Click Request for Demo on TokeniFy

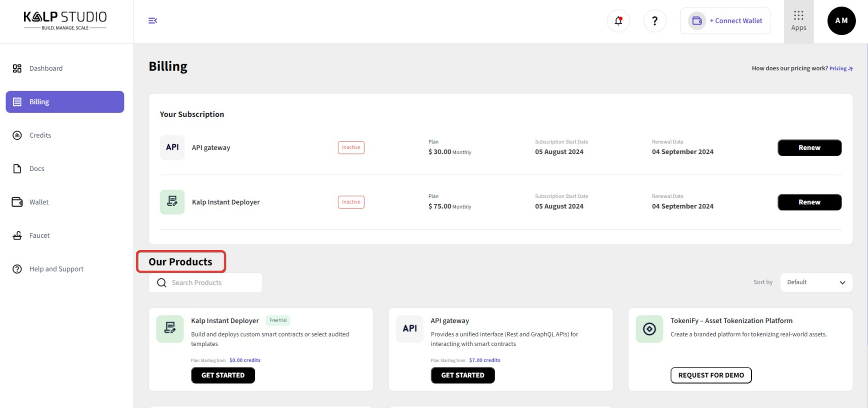(x=711, y=375)
